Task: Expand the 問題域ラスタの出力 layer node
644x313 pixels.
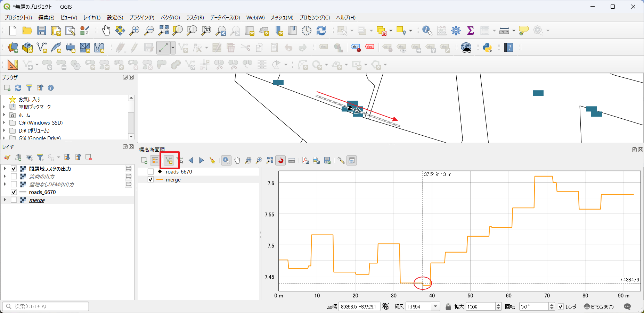Action: pyautogui.click(x=5, y=169)
